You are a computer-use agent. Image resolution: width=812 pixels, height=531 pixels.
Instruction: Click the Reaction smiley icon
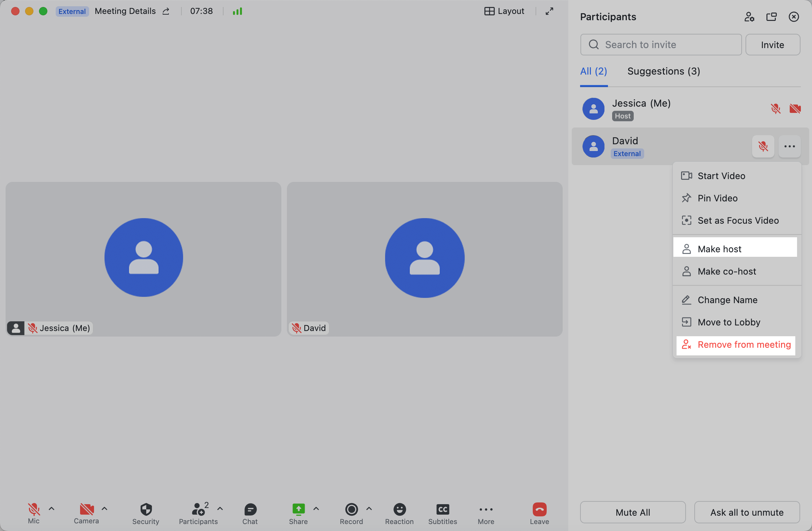click(399, 510)
